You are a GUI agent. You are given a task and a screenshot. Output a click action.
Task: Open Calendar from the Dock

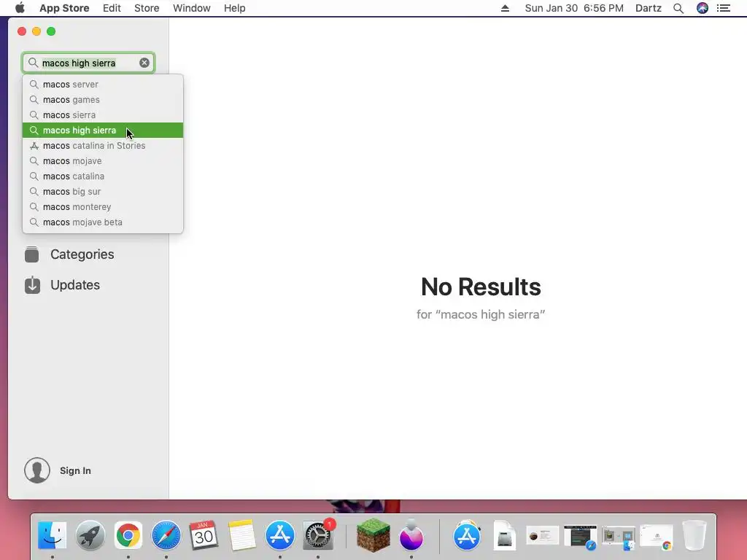pyautogui.click(x=204, y=535)
